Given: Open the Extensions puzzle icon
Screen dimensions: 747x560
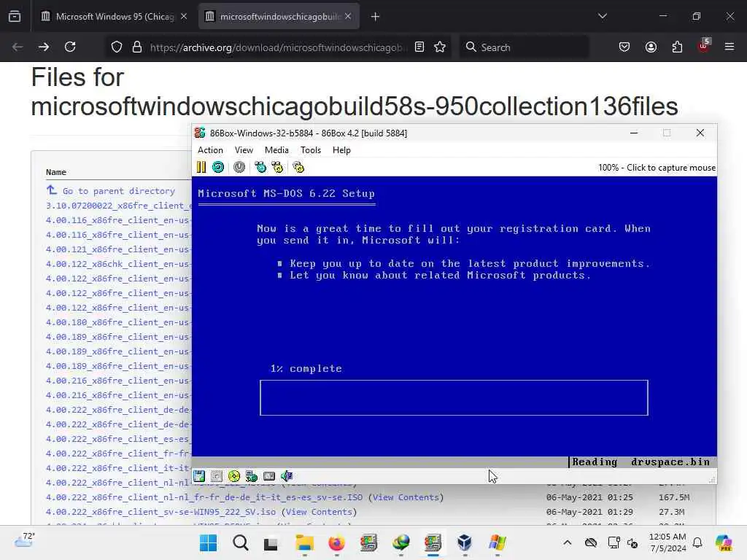Looking at the screenshot, I should coord(677,47).
